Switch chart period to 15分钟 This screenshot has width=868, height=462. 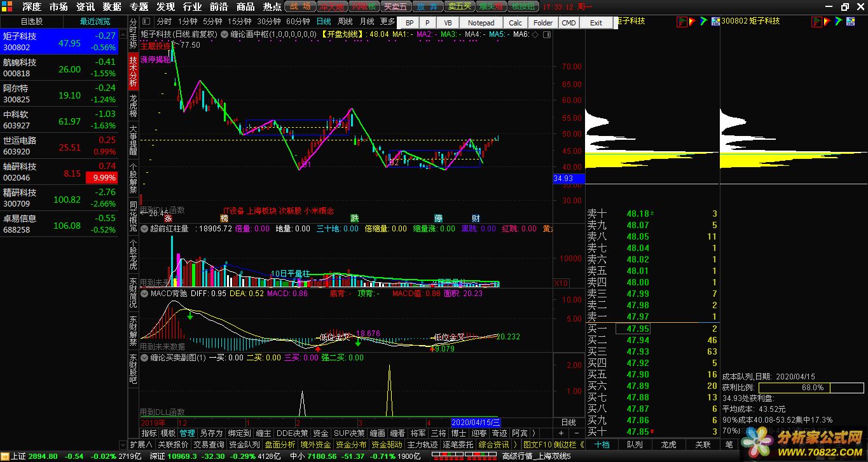click(x=240, y=21)
